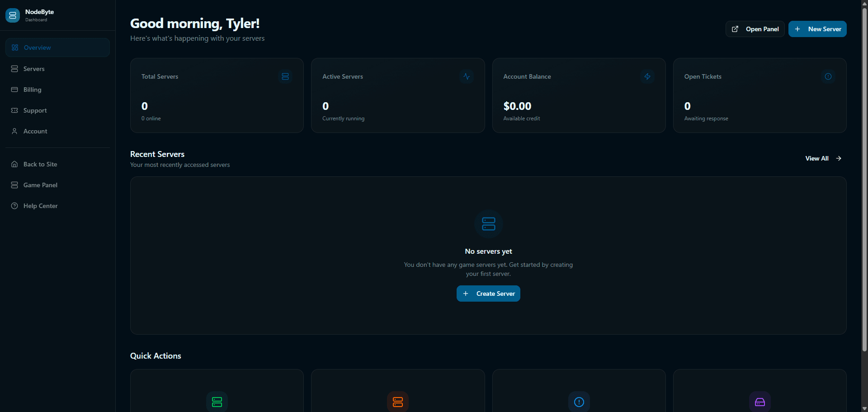This screenshot has width=868, height=412.
Task: Visit the Help Center
Action: [57, 206]
